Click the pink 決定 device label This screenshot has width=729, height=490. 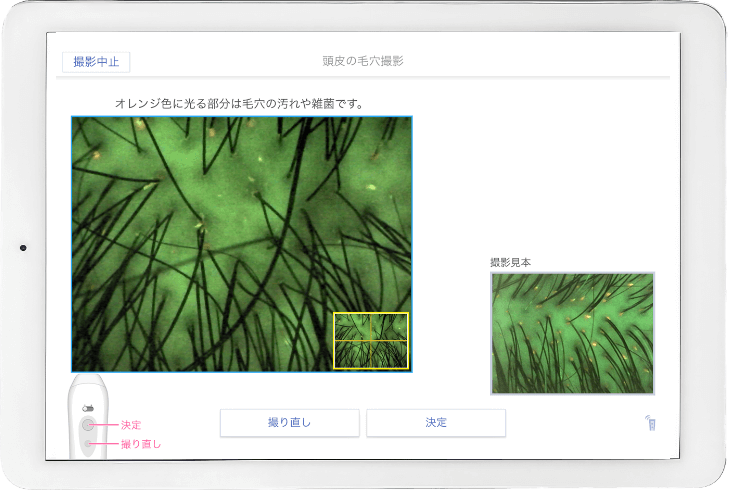131,425
